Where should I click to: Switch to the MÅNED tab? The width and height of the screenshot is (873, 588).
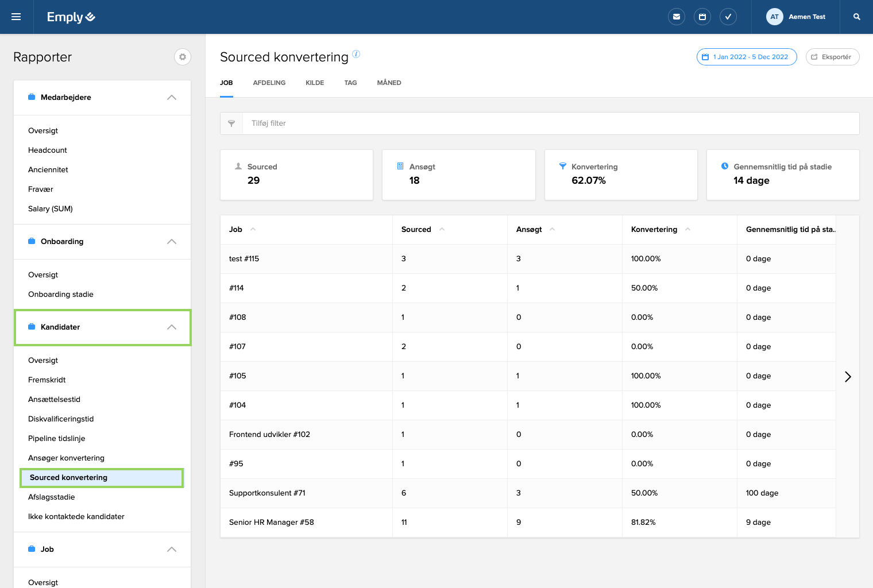[389, 83]
